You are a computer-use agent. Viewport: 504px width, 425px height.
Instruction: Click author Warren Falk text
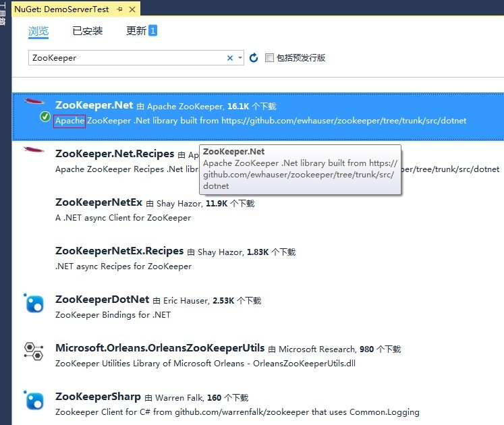(179, 397)
